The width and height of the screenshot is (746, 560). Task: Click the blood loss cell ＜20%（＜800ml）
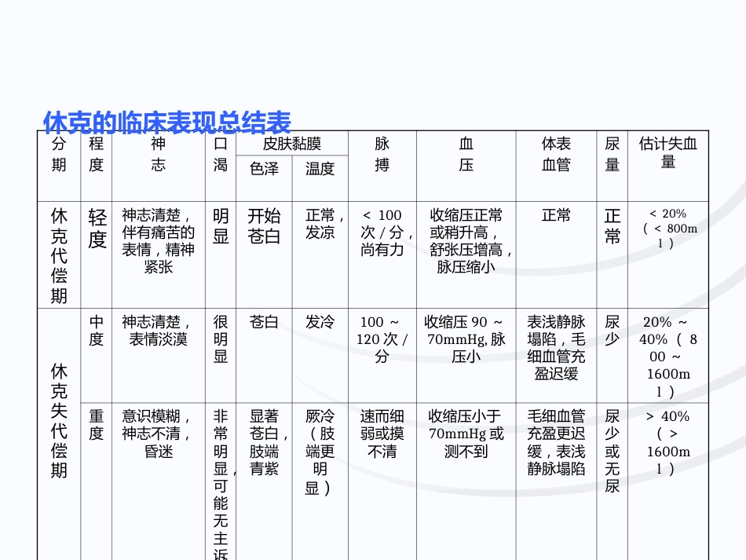(668, 255)
